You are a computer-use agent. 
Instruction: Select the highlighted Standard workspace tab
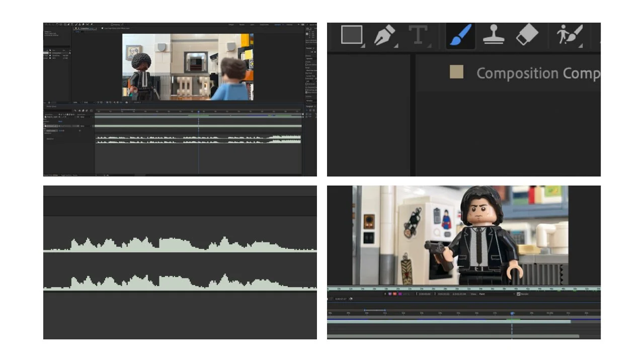tap(278, 25)
